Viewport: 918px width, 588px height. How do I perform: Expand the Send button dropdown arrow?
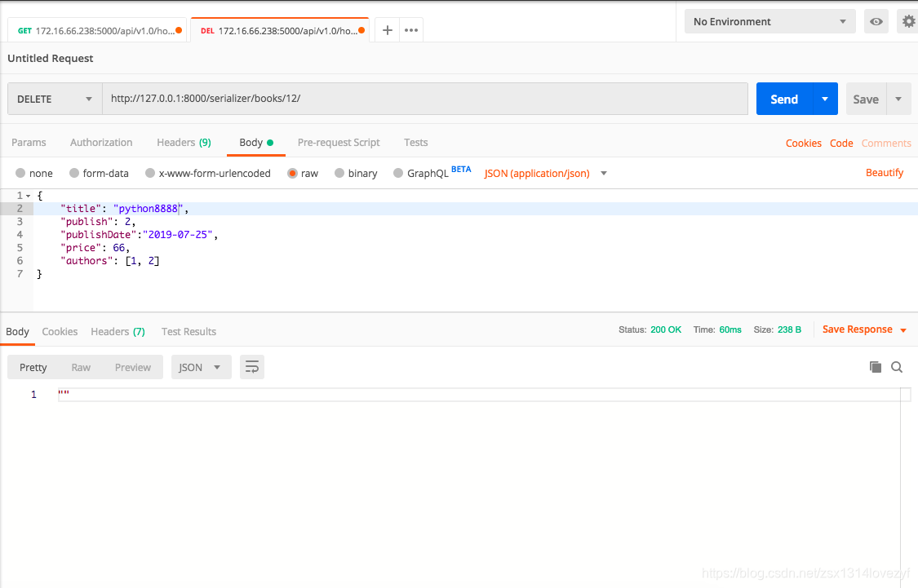point(825,99)
